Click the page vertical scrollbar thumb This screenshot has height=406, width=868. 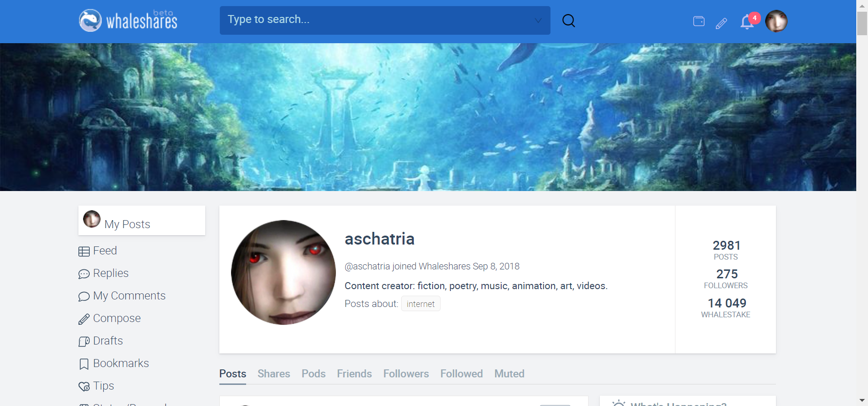[862, 23]
